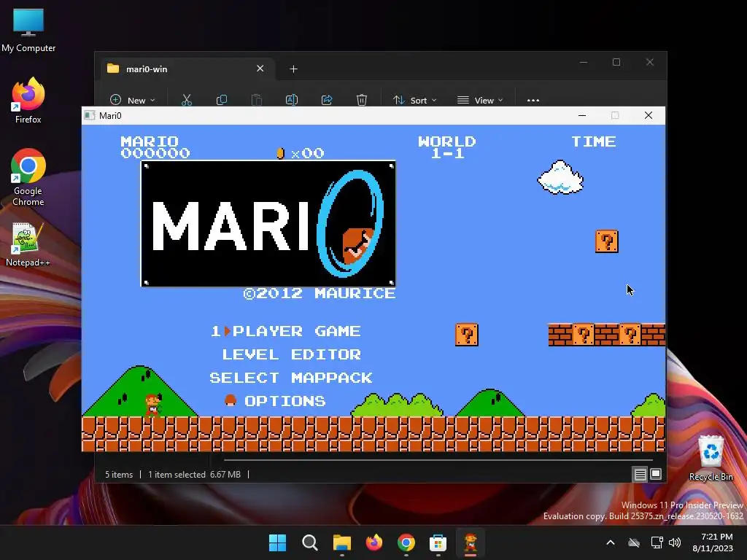The width and height of the screenshot is (747, 560).
Task: Open taskbar Search
Action: tap(309, 542)
